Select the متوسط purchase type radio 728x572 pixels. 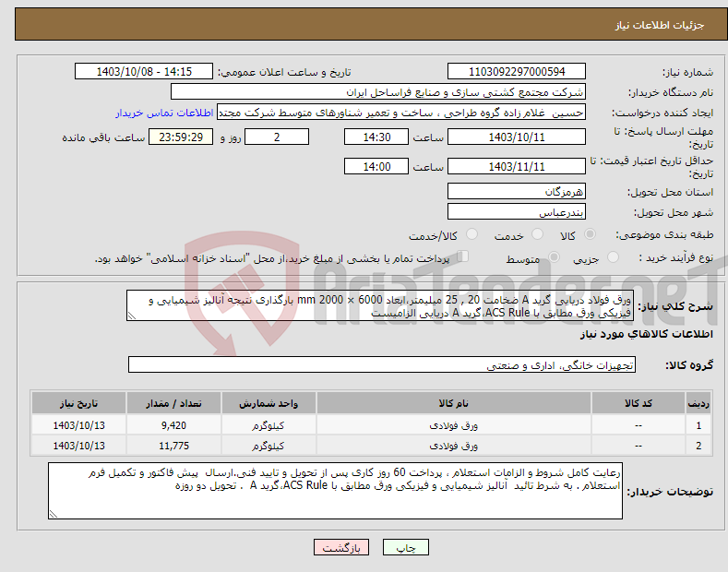(554, 256)
